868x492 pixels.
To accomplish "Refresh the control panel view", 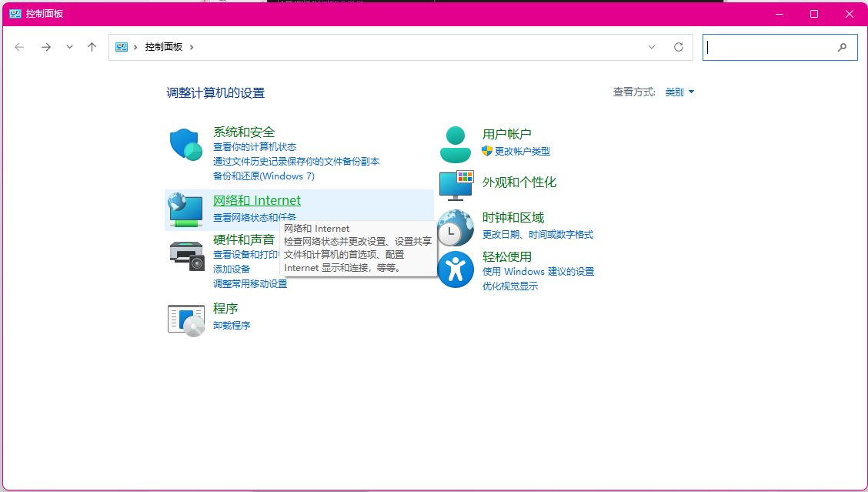I will (679, 47).
